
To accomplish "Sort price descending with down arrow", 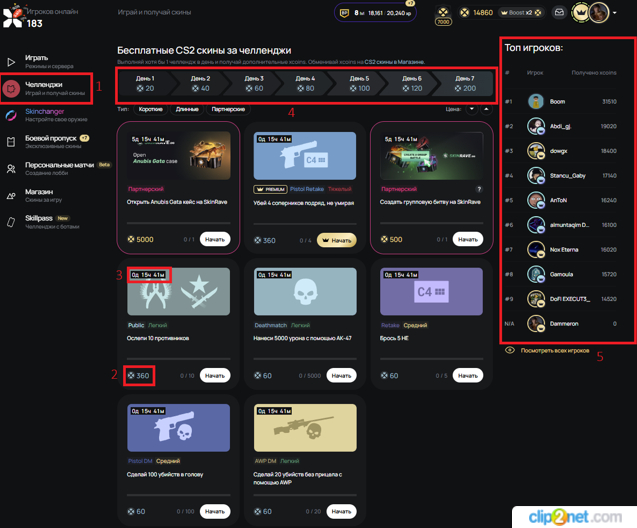I will 472,109.
